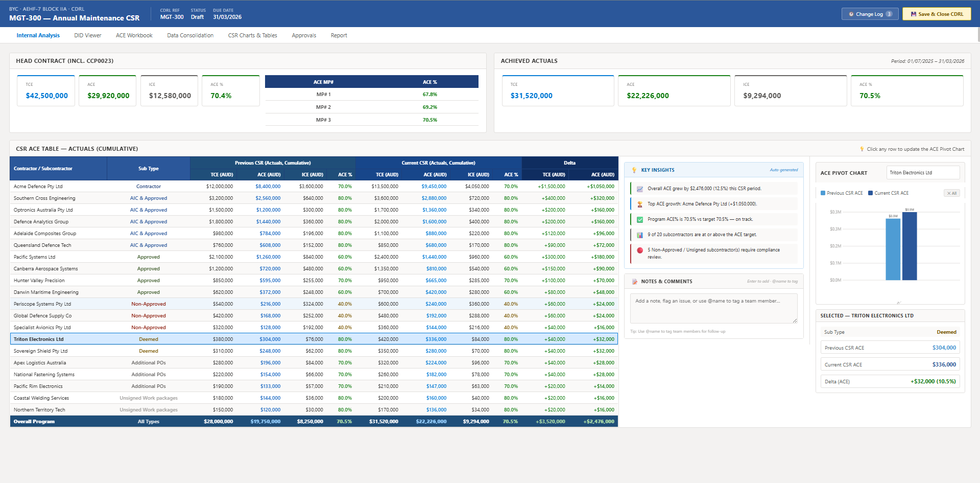The image size is (980, 483).
Task: Click the green checkmark icon beside Program ACE% insight
Action: (x=640, y=219)
